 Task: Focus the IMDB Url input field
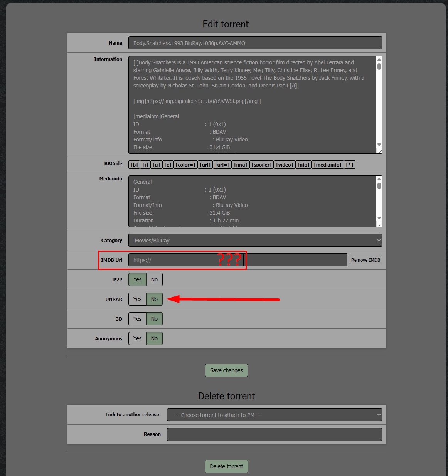point(237,260)
